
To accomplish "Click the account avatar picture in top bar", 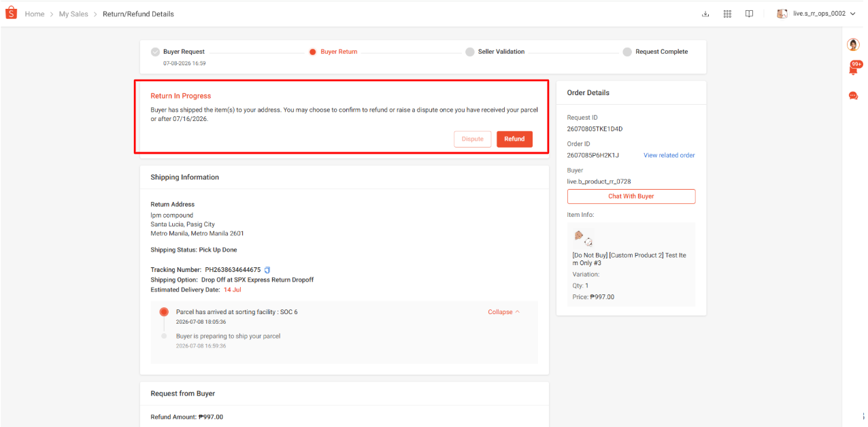I will (782, 14).
